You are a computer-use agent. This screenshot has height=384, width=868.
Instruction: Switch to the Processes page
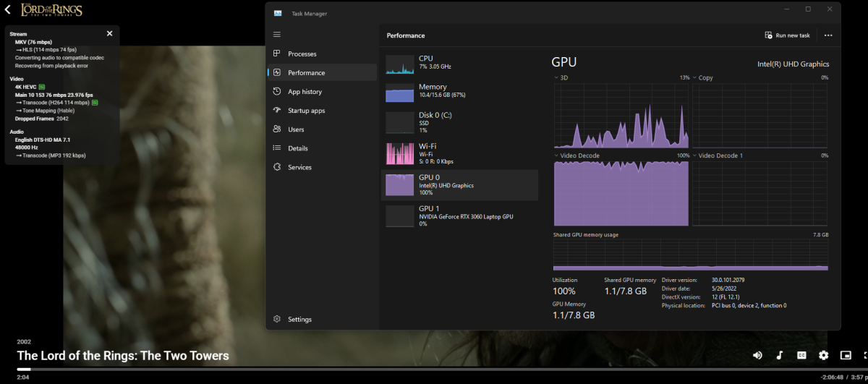302,54
